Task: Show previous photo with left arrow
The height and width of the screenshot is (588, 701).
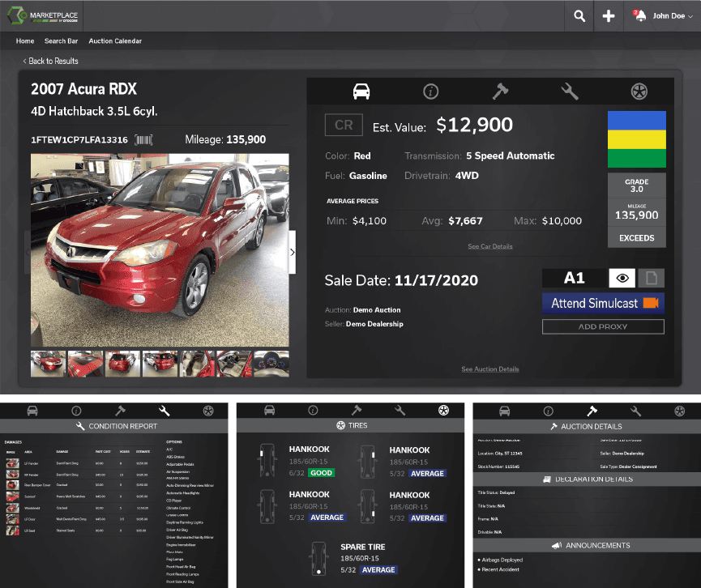Action: tap(28, 252)
